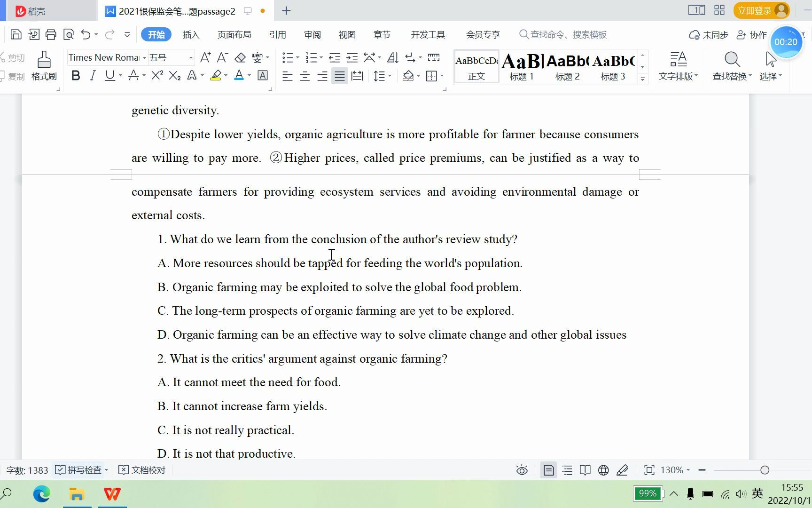The height and width of the screenshot is (508, 812).
Task: Open File Explorer from taskbar
Action: [x=77, y=494]
